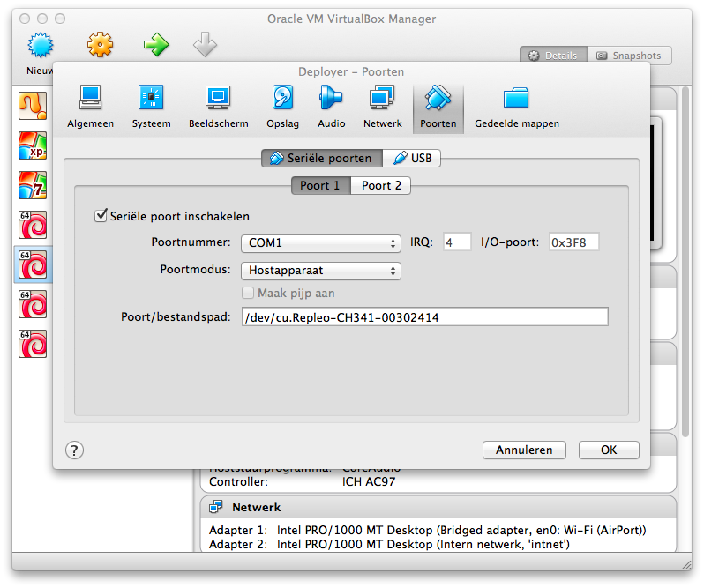Open the Audio settings section

(332, 107)
